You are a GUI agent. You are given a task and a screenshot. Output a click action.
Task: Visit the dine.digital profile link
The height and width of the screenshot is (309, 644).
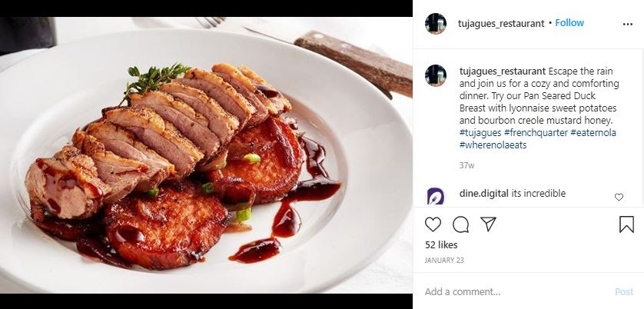pyautogui.click(x=483, y=194)
